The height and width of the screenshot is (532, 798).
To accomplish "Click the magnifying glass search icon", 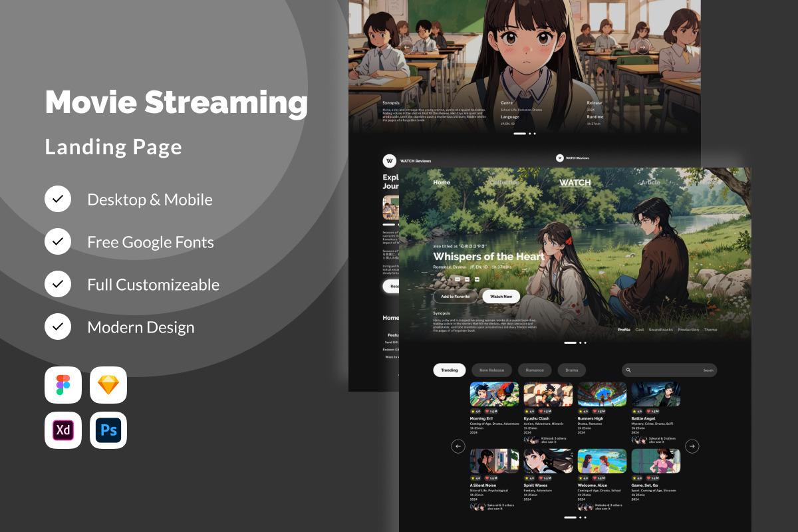I will pos(628,370).
